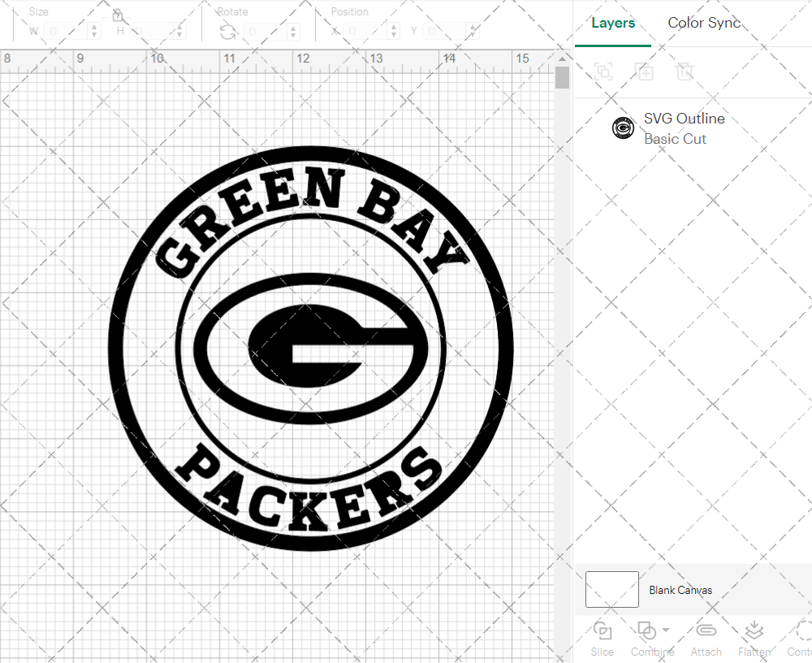This screenshot has height=663, width=812.
Task: Switch to the Color Sync tab
Action: click(x=704, y=23)
